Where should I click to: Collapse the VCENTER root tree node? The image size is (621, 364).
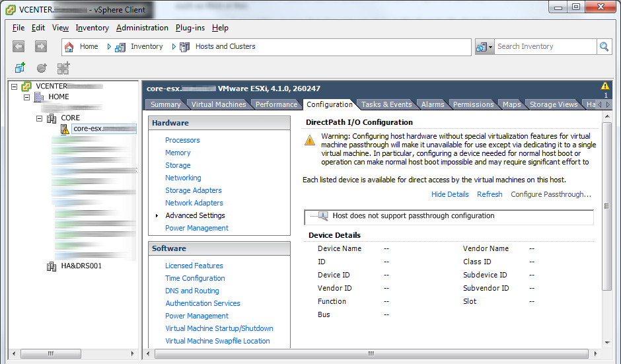coord(15,87)
